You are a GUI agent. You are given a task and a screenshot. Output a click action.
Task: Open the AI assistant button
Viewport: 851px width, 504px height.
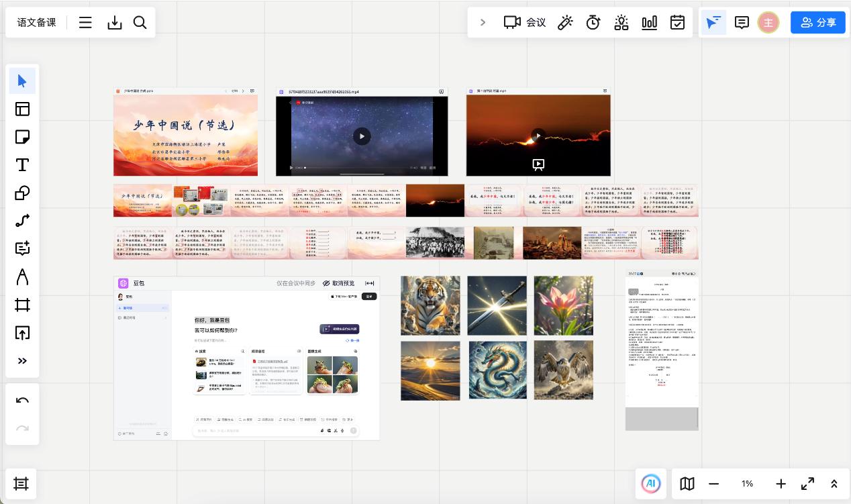pyautogui.click(x=650, y=483)
